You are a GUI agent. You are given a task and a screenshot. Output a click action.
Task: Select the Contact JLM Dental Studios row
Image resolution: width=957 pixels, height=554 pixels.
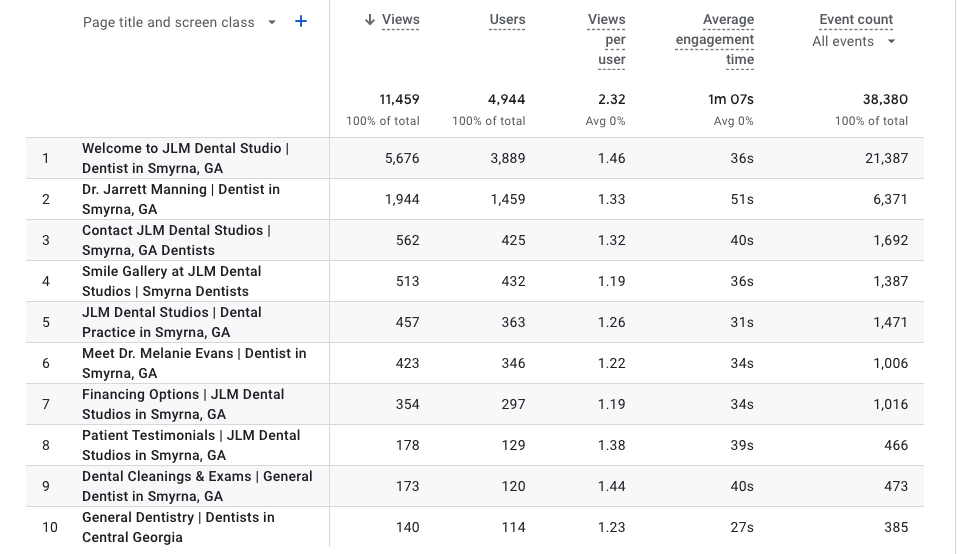coord(475,240)
